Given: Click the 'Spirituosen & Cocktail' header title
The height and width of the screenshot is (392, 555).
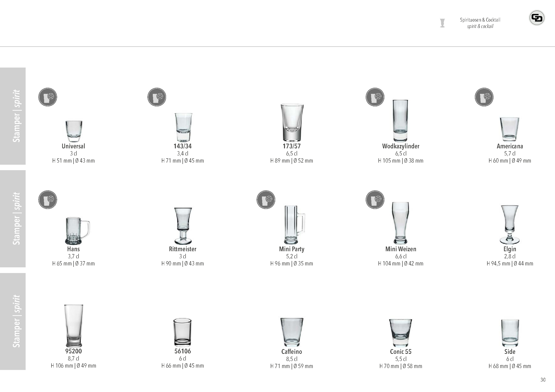Looking at the screenshot, I should coord(480,20).
